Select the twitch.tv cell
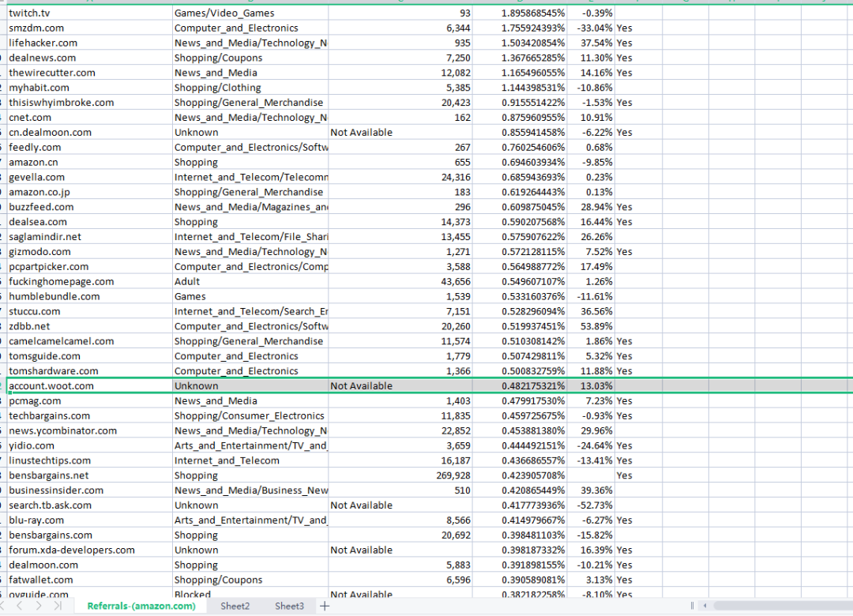Image resolution: width=853 pixels, height=616 pixels. (90, 13)
